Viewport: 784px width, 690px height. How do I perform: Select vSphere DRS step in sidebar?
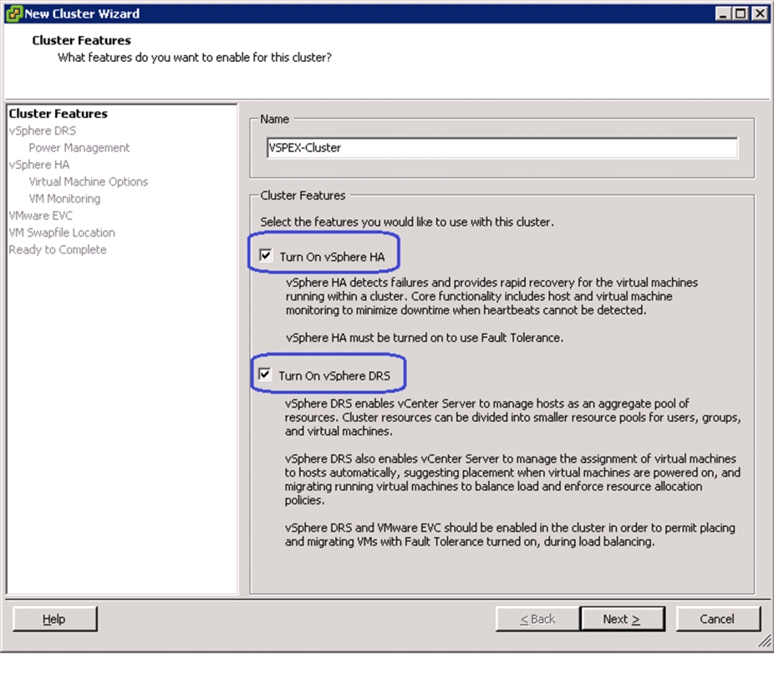[43, 130]
